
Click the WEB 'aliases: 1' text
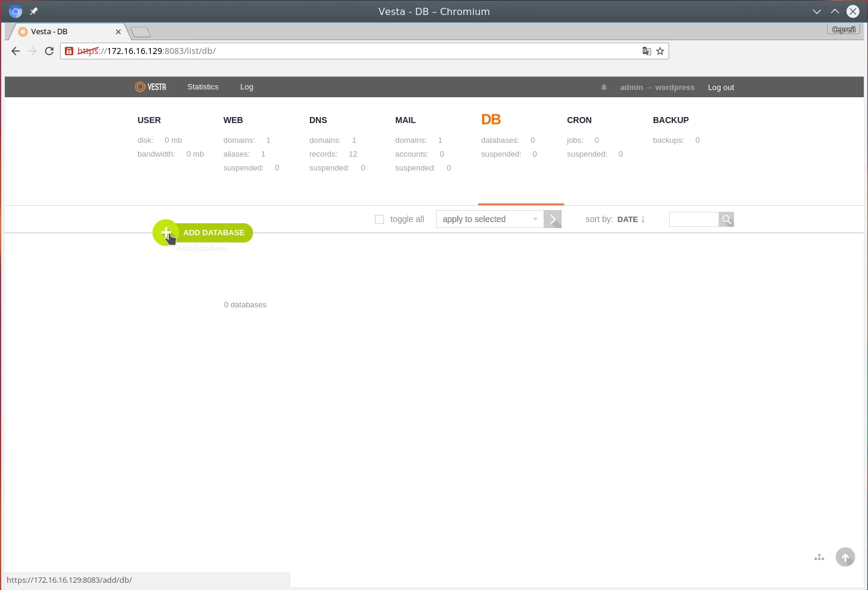click(x=244, y=154)
